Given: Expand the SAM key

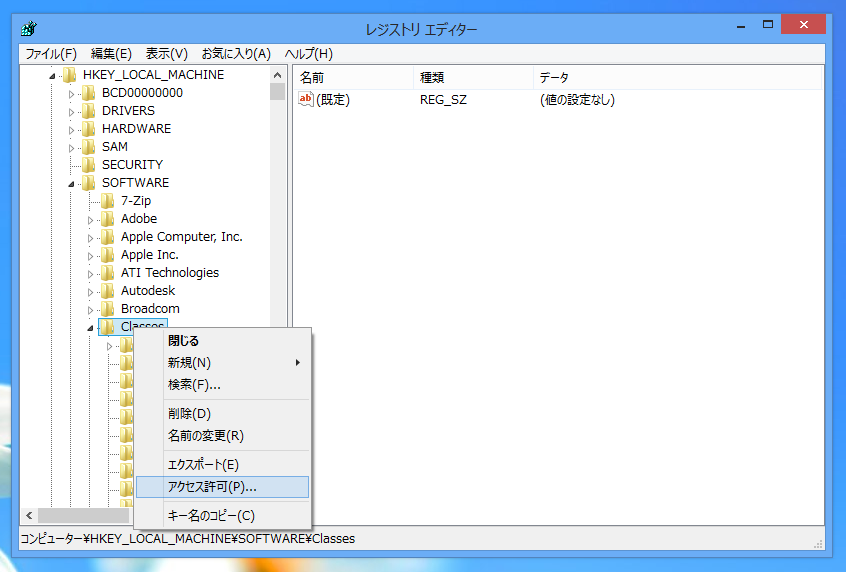Looking at the screenshot, I should [71, 148].
